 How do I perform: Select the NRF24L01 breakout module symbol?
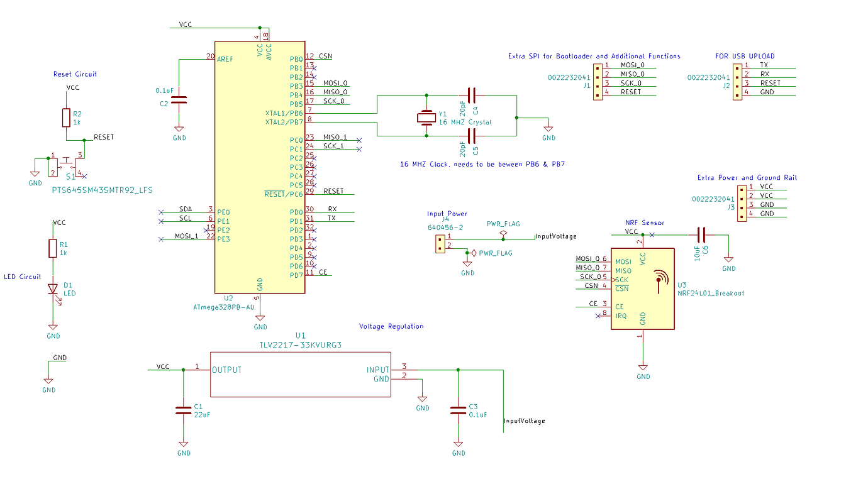643,288
